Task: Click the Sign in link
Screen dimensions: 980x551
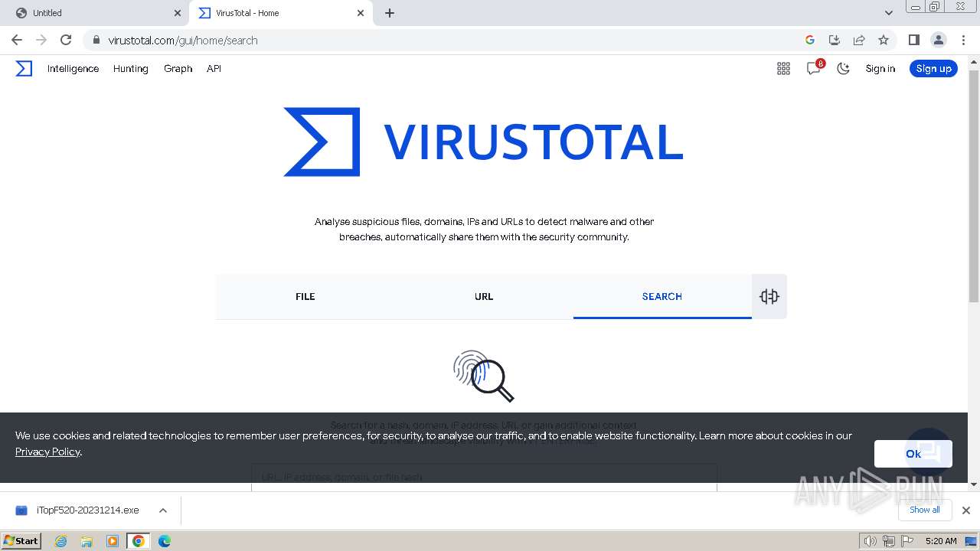Action: point(880,69)
